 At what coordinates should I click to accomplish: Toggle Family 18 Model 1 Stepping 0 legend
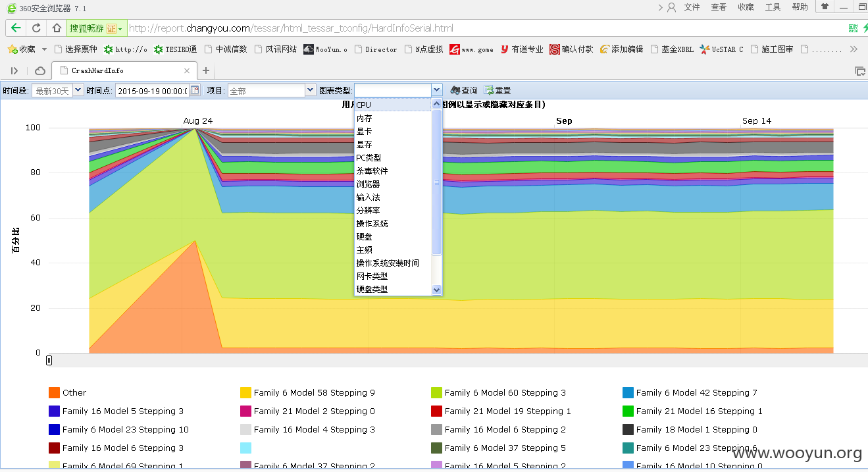pos(690,429)
